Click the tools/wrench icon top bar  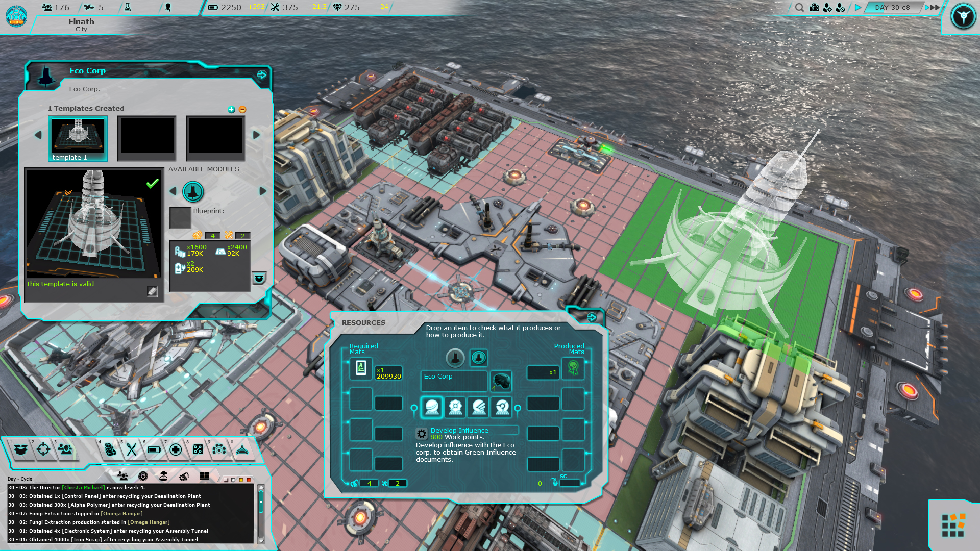point(276,8)
